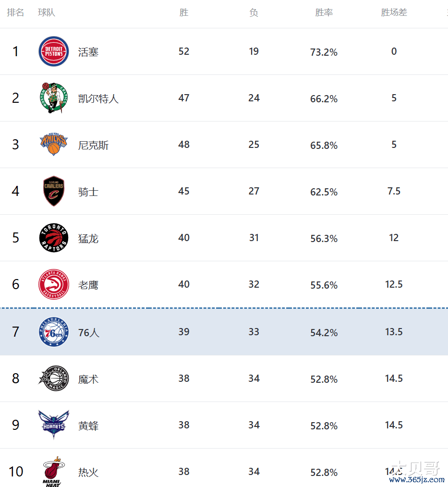Click the 胜场差 column header
The height and width of the screenshot is (487, 448).
coord(394,12)
